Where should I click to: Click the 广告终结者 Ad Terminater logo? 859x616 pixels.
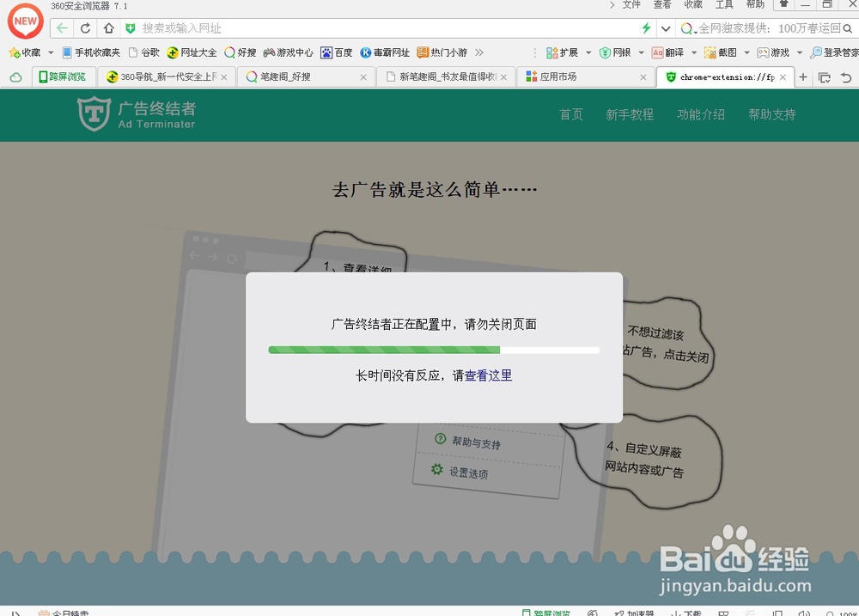tap(137, 114)
